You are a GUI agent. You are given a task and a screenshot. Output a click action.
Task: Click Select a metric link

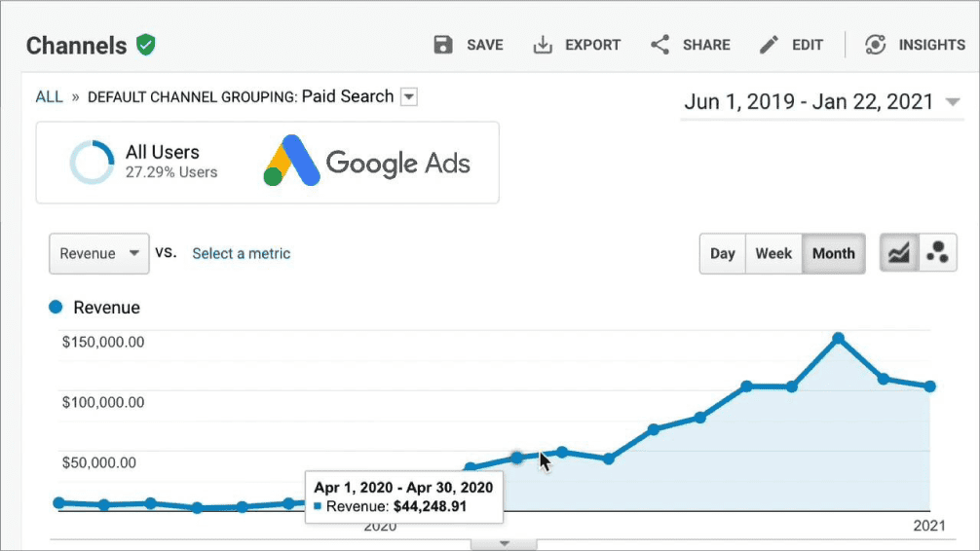coord(241,253)
